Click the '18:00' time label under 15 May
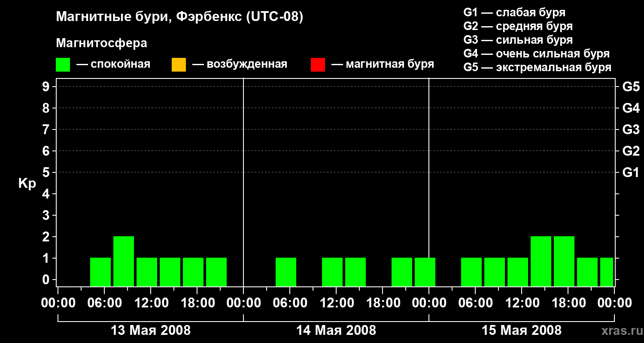Image resolution: width=644 pixels, height=343 pixels. [568, 303]
